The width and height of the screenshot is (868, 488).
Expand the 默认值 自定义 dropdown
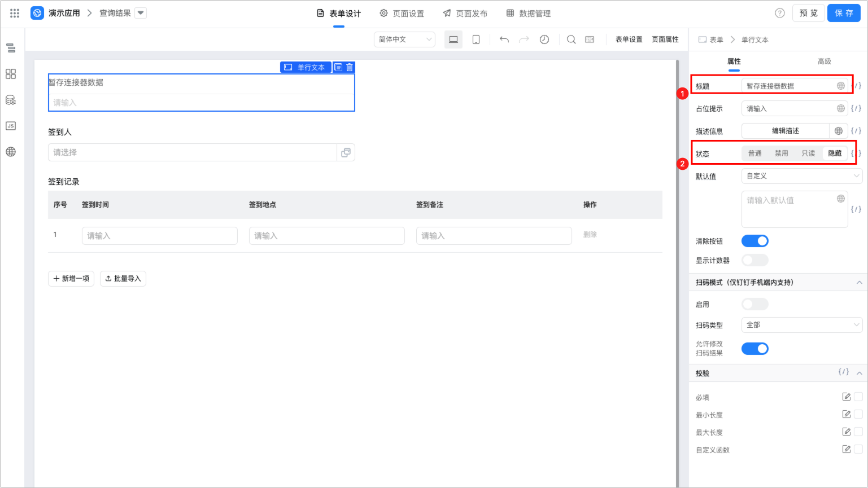coord(801,176)
